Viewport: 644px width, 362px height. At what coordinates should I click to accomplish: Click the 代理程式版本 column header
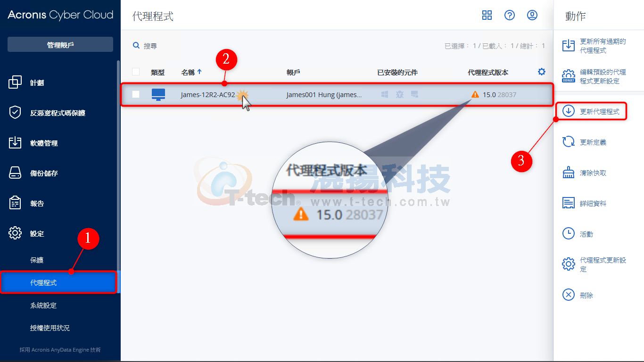point(488,72)
